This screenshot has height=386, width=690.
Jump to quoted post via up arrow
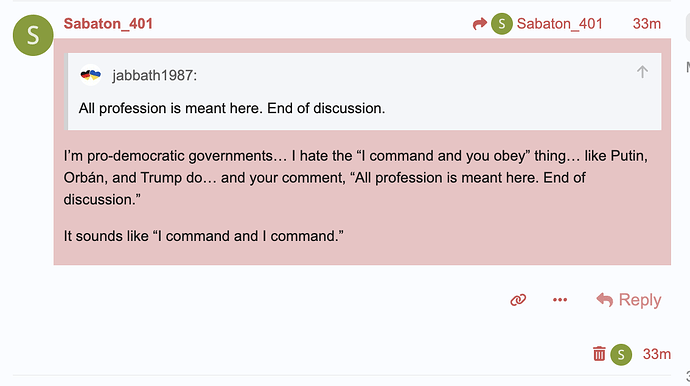coord(642,72)
